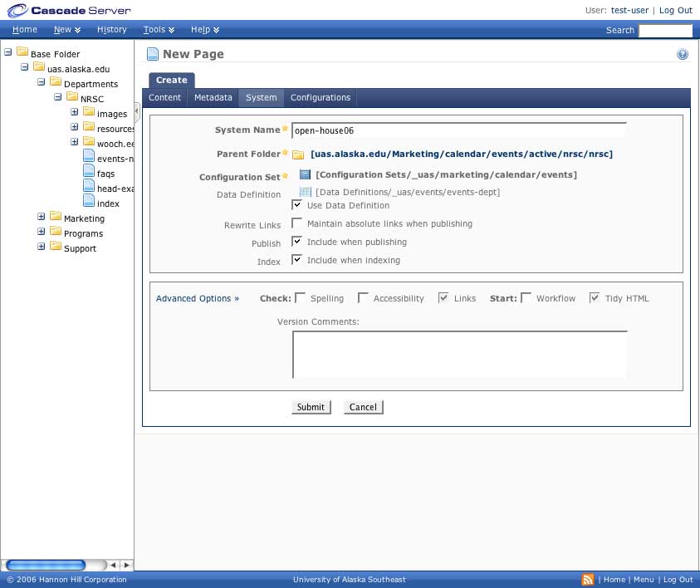Switch to the Metadata tab

(213, 98)
